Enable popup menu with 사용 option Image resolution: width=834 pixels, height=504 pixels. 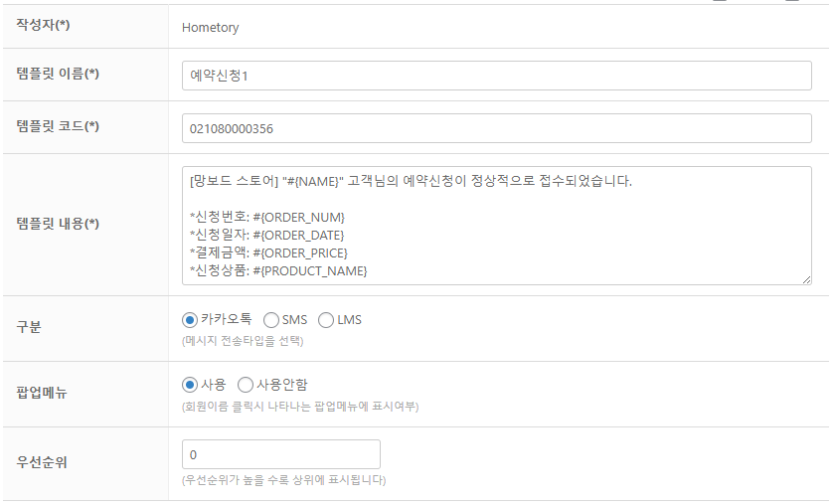[190, 385]
